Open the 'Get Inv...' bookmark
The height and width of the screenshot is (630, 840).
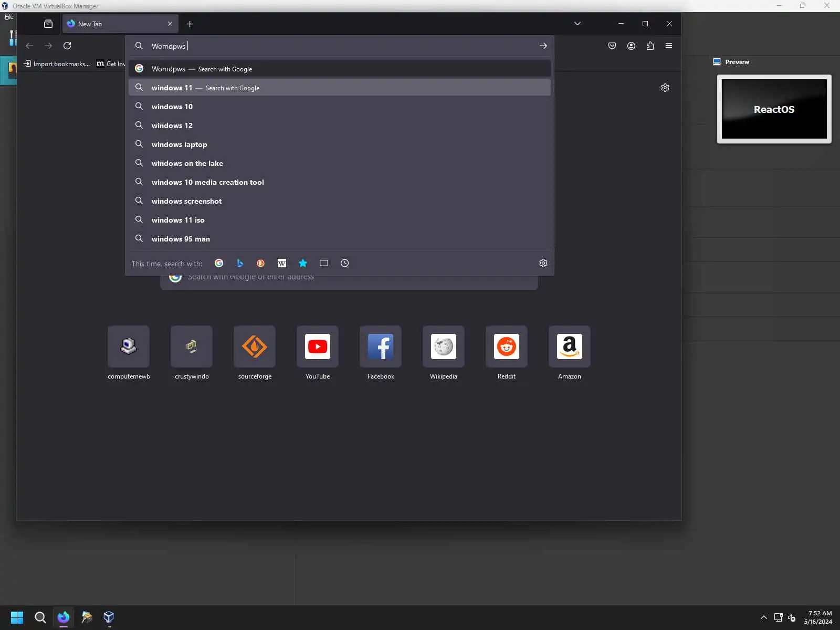[111, 64]
